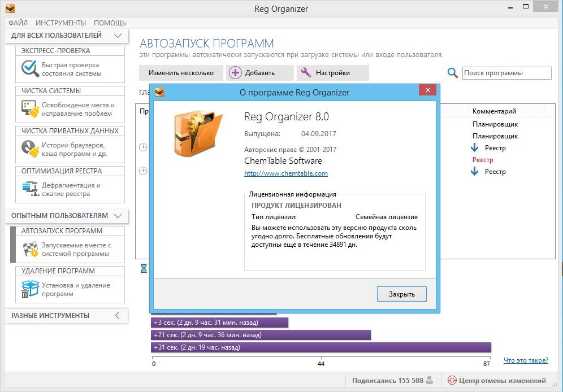Click the upper clock icon in list
Screen dimensions: 563x392
143,147
